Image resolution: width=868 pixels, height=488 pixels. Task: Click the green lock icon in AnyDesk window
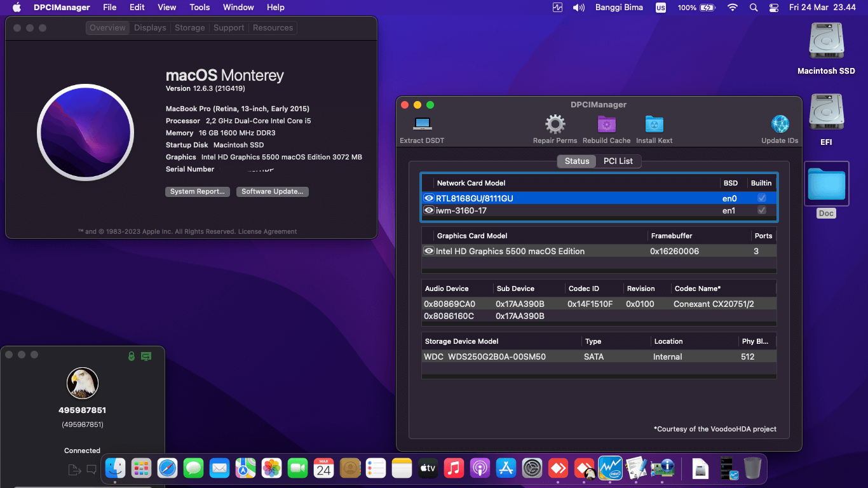132,356
